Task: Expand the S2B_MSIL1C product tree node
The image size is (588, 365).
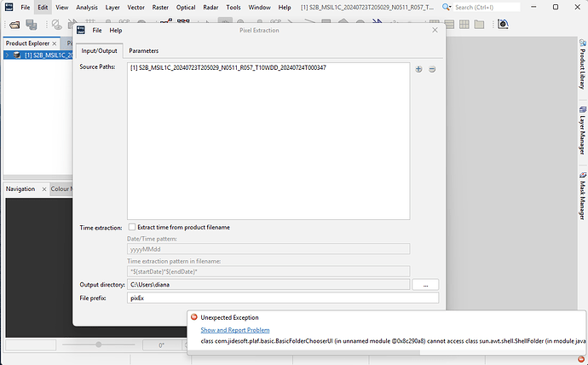Action: coord(7,55)
